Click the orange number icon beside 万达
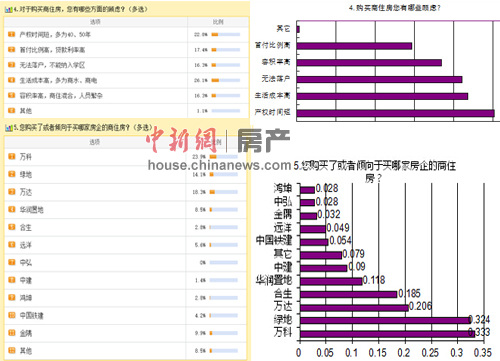The width and height of the screenshot is (500, 361). click(12, 192)
